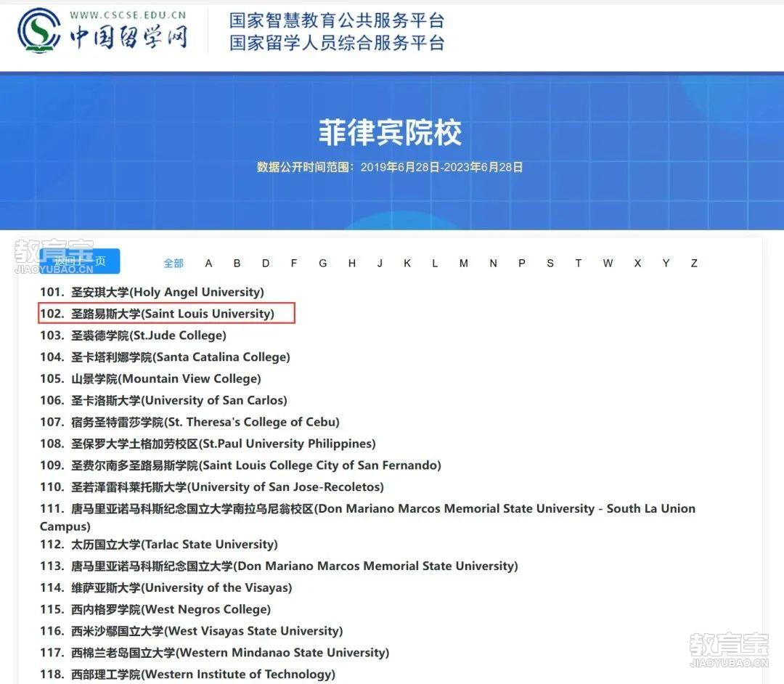784x684 pixels.
Task: Click the 返回上一页 back button
Action: [80, 261]
